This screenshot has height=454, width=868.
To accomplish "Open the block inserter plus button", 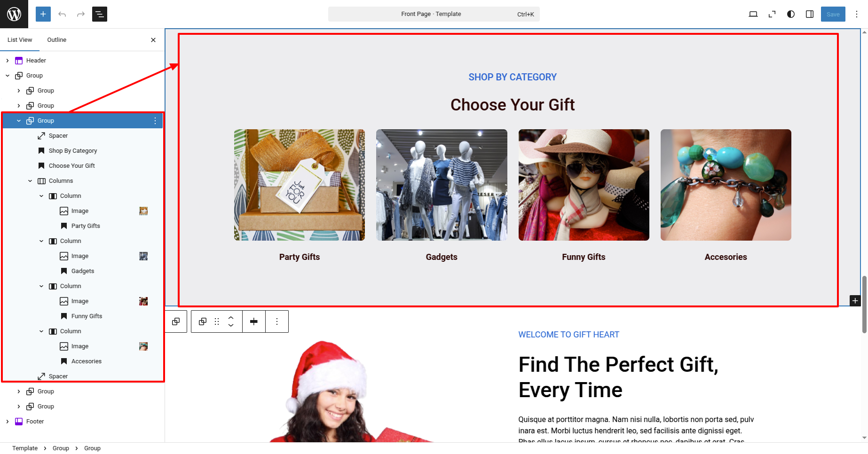I will coord(43,14).
